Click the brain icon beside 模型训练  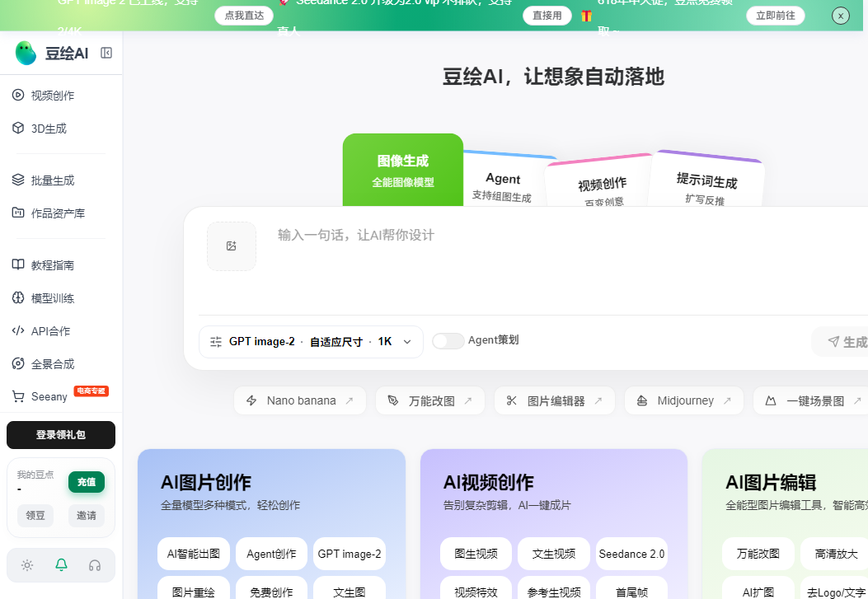tap(18, 297)
